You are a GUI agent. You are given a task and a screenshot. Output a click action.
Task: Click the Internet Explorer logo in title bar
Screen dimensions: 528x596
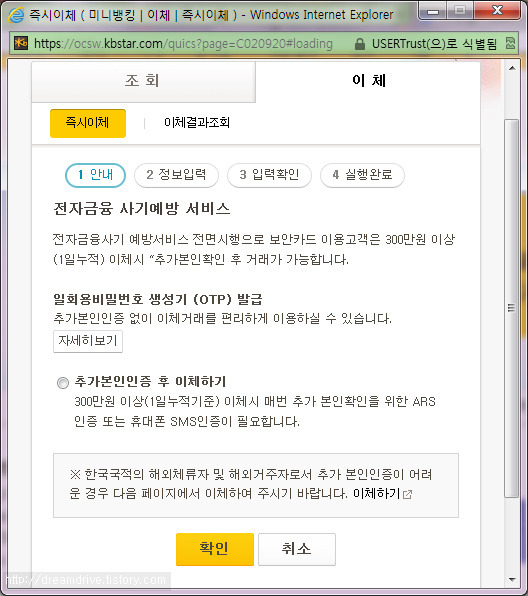tap(16, 15)
